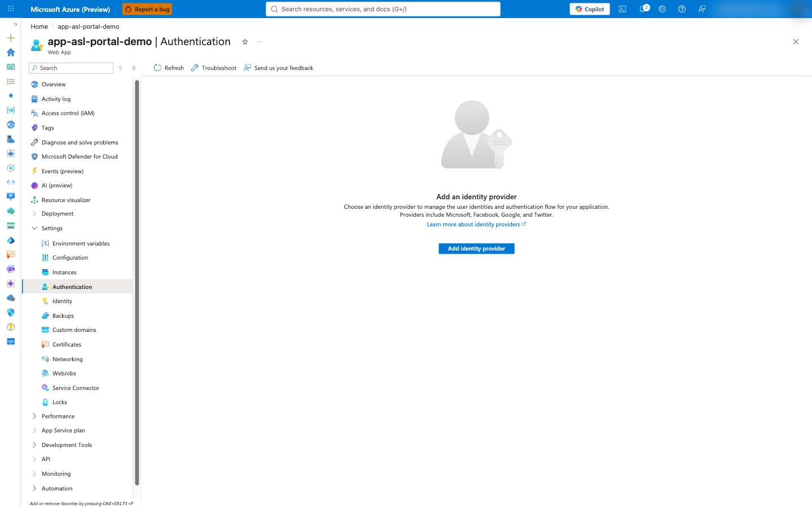Open Learn more about identity providers link

[x=476, y=225]
